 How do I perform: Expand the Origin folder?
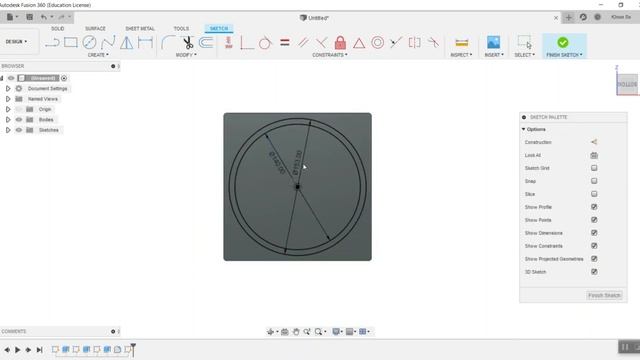click(8, 109)
